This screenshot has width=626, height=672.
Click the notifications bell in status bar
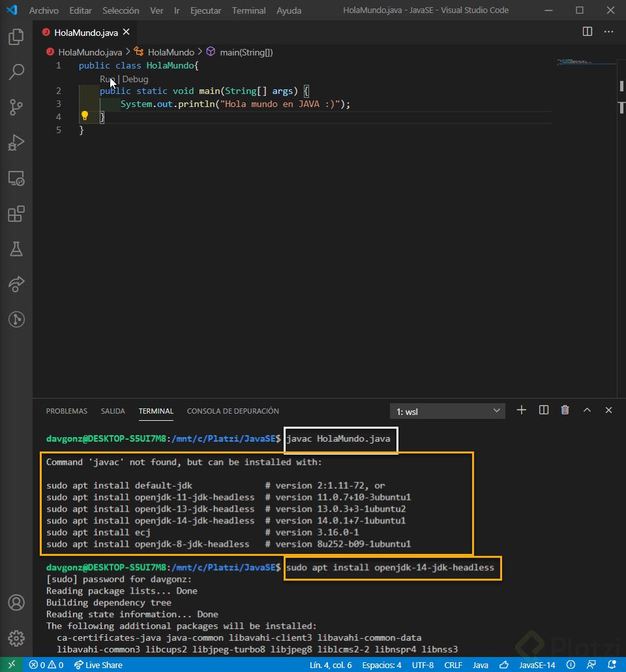[612, 665]
